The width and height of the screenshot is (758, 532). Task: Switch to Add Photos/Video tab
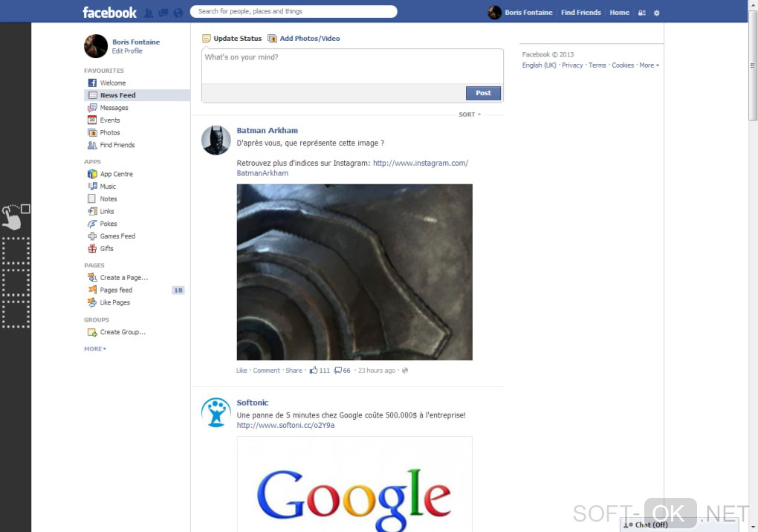pyautogui.click(x=304, y=38)
